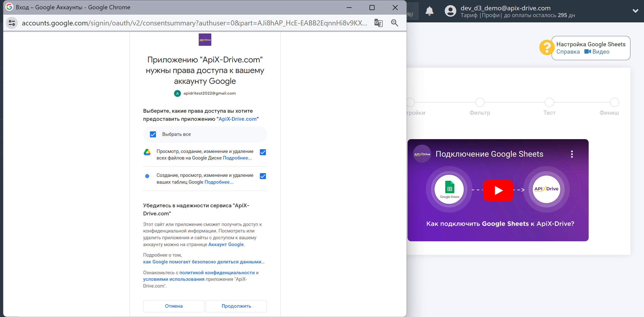Close the Google sign-in popup window
Viewport: 644px width, 317px height.
pyautogui.click(x=395, y=8)
